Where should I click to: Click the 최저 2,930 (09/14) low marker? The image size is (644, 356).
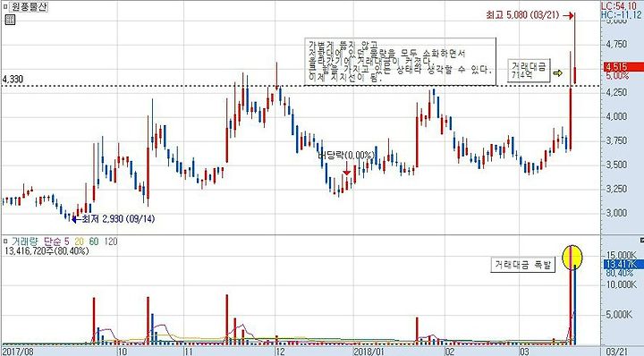click(118, 219)
